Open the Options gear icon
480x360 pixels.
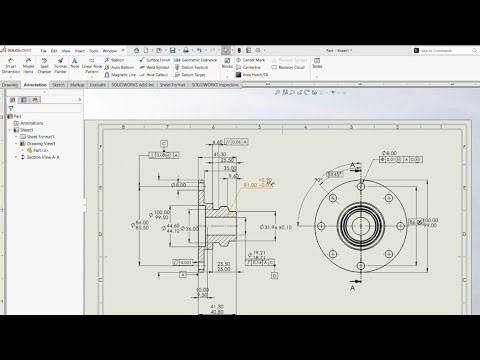[x=258, y=50]
